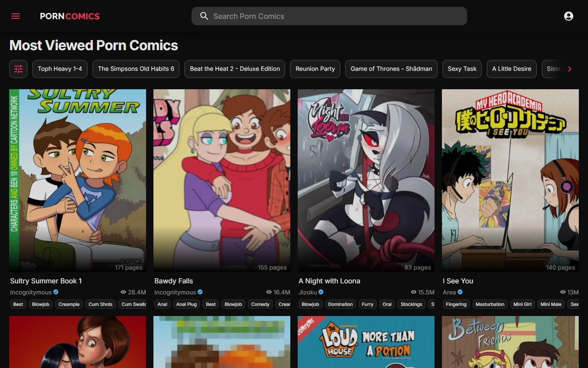
Task: Open the user account profile icon
Action: (569, 16)
